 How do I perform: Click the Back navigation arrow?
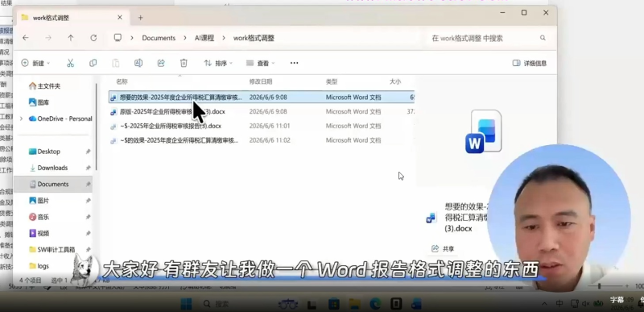(26, 38)
